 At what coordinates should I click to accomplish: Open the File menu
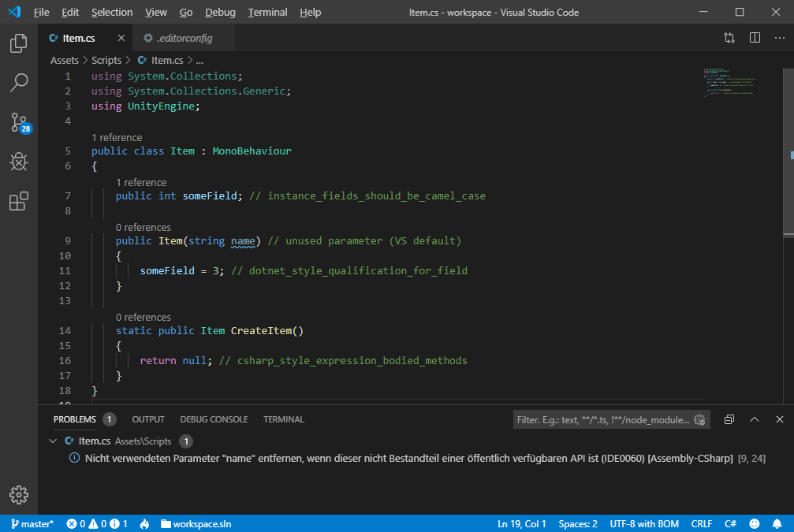click(x=41, y=12)
